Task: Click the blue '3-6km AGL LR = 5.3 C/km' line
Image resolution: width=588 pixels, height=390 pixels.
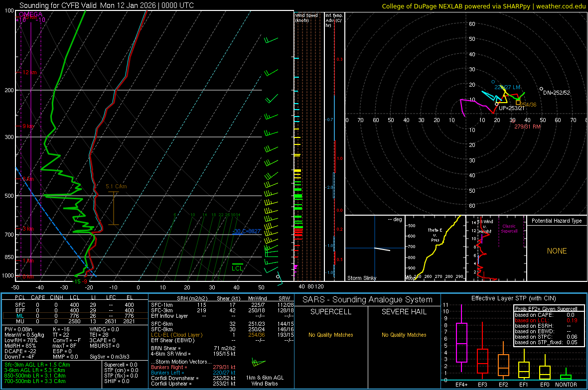Action: click(x=34, y=370)
